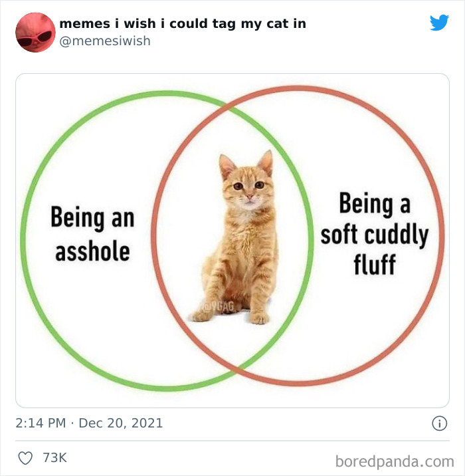Click the blue Twitter bird logo
Viewport: 465px width, 476px height.
tap(439, 23)
